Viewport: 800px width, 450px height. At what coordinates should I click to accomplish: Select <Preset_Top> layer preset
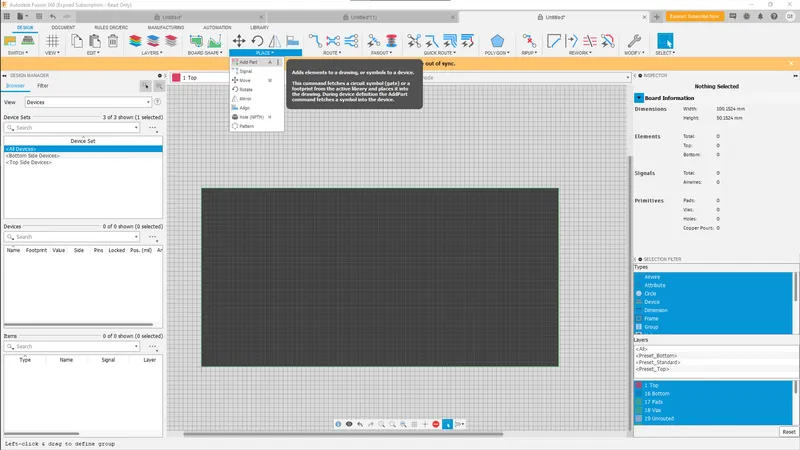[653, 369]
